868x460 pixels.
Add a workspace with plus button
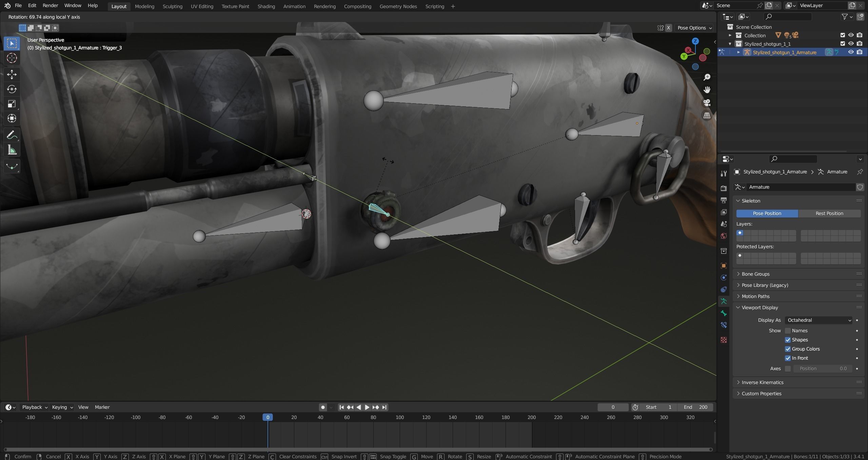[453, 6]
